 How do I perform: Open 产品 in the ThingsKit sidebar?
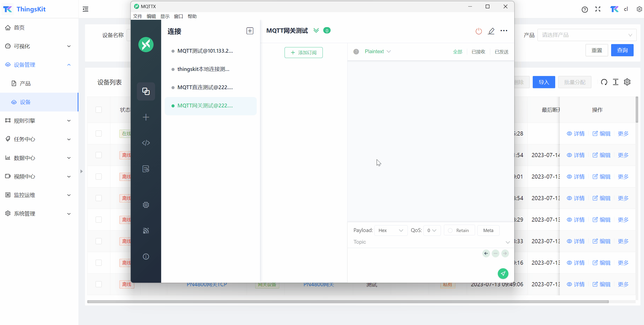(x=39, y=83)
